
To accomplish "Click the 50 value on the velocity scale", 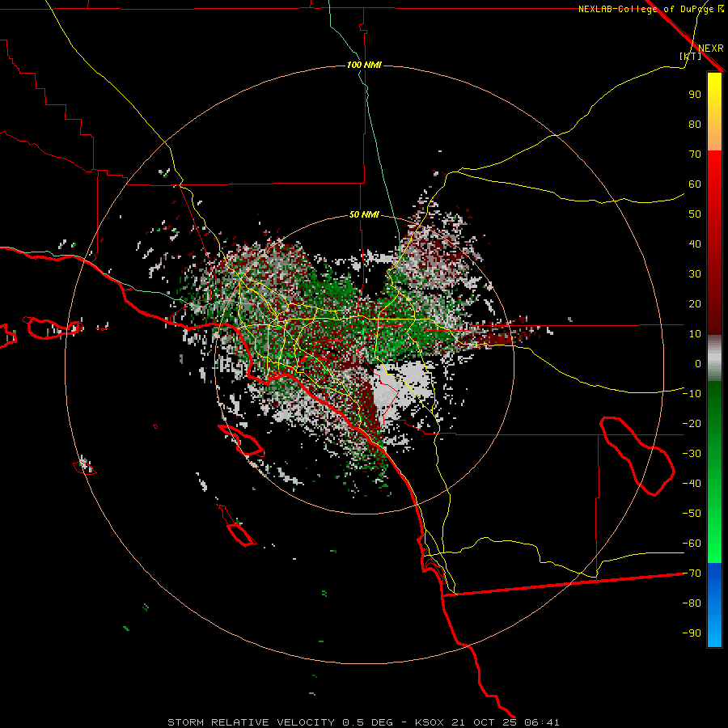I will click(x=695, y=214).
